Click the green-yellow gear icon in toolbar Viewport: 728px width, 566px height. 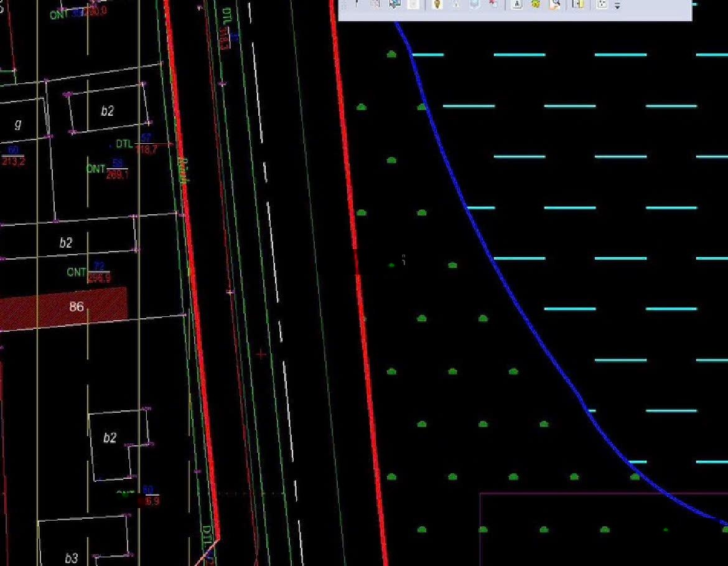tap(535, 4)
